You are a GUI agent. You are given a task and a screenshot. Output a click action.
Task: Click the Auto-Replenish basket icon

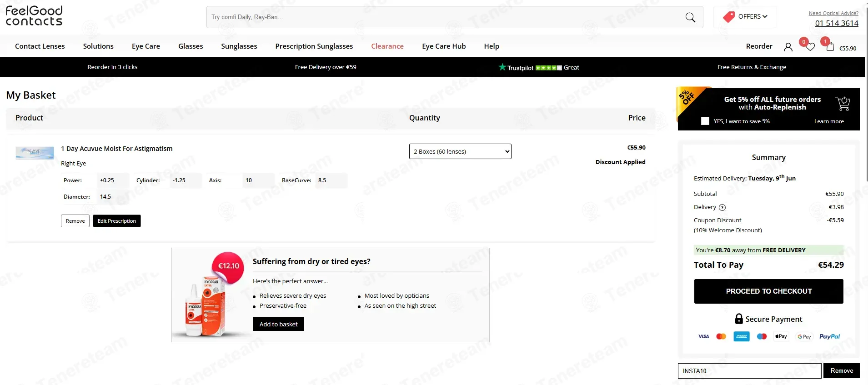843,104
